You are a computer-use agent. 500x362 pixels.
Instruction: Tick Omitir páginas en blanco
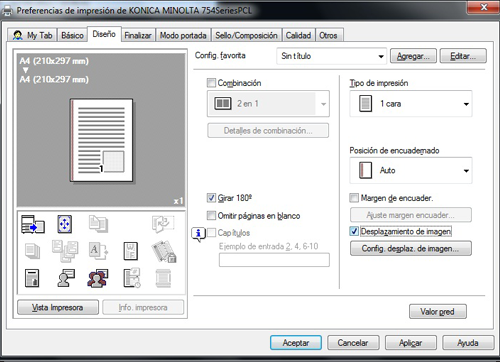click(211, 215)
